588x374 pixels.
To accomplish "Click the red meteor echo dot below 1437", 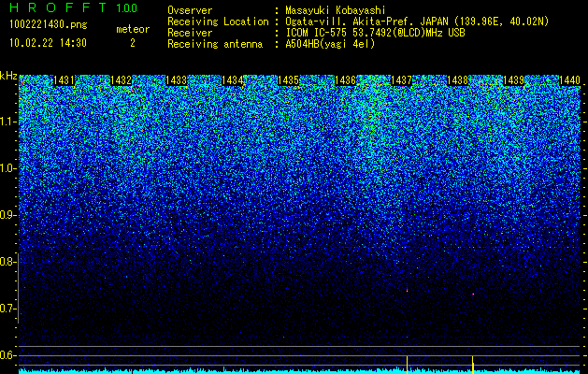I will (x=408, y=290).
